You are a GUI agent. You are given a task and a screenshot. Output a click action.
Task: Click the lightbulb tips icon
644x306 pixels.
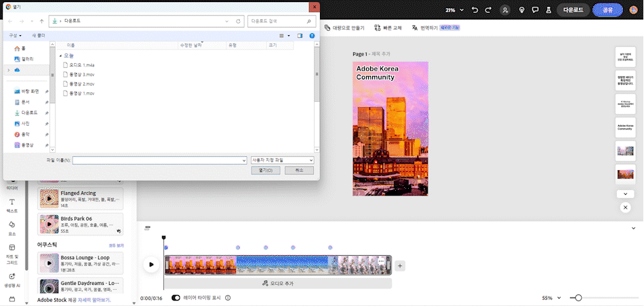(x=521, y=10)
